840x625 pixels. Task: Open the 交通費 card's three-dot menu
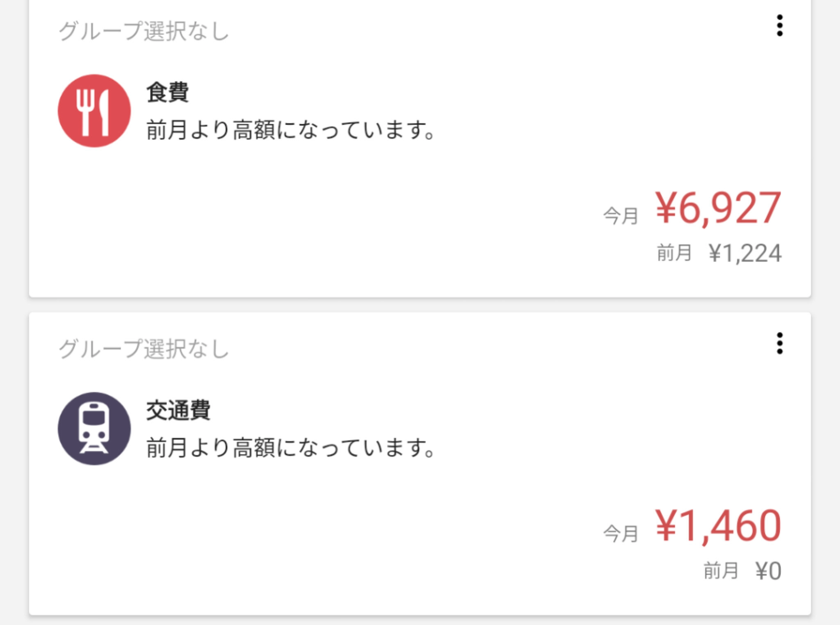pyautogui.click(x=779, y=343)
